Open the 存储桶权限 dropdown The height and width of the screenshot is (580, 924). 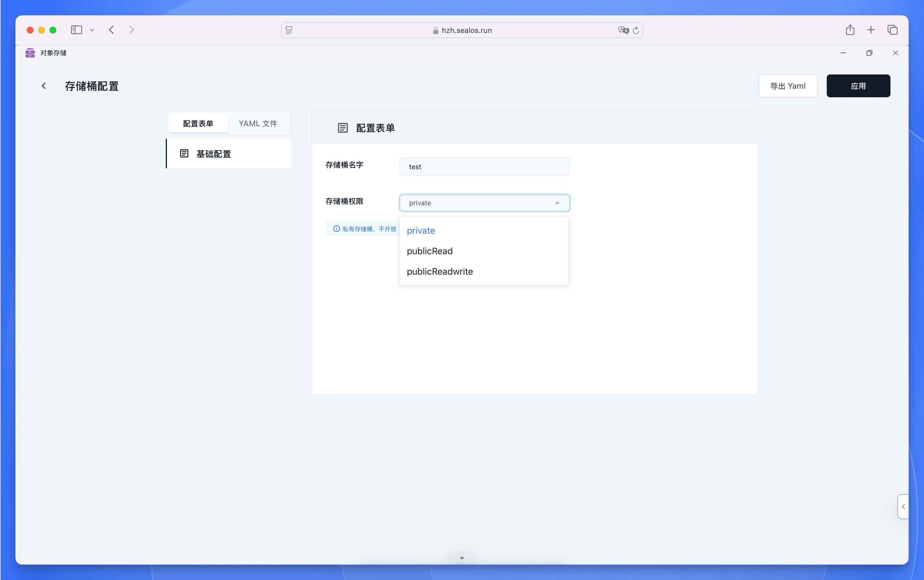click(x=484, y=202)
